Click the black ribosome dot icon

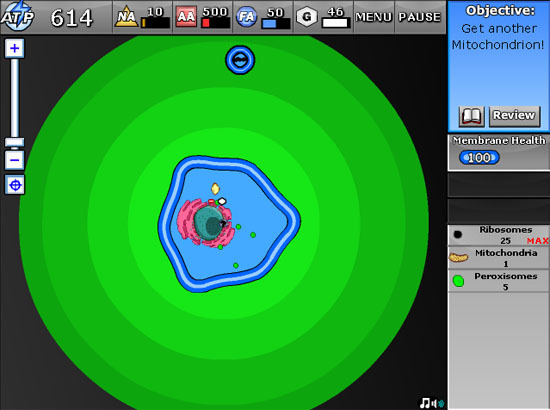(458, 234)
